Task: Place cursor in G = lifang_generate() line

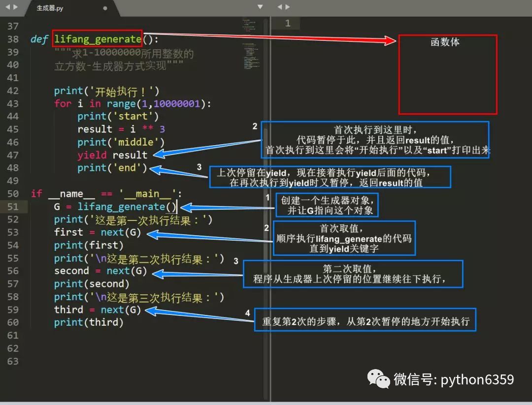Action: coord(115,206)
